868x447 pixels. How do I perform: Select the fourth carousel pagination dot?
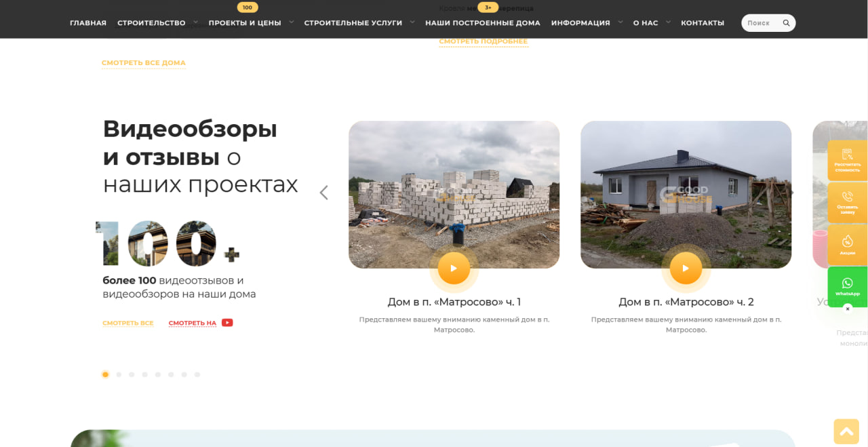click(144, 374)
